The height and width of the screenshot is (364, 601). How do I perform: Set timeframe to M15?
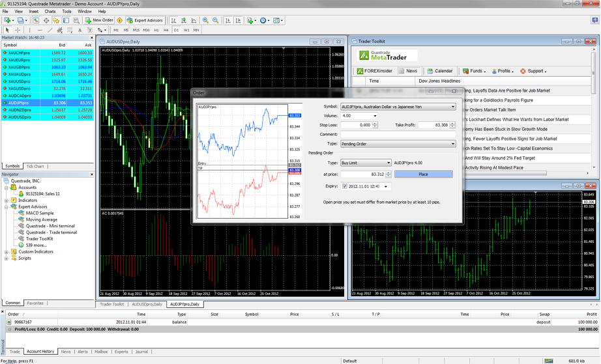(136, 30)
